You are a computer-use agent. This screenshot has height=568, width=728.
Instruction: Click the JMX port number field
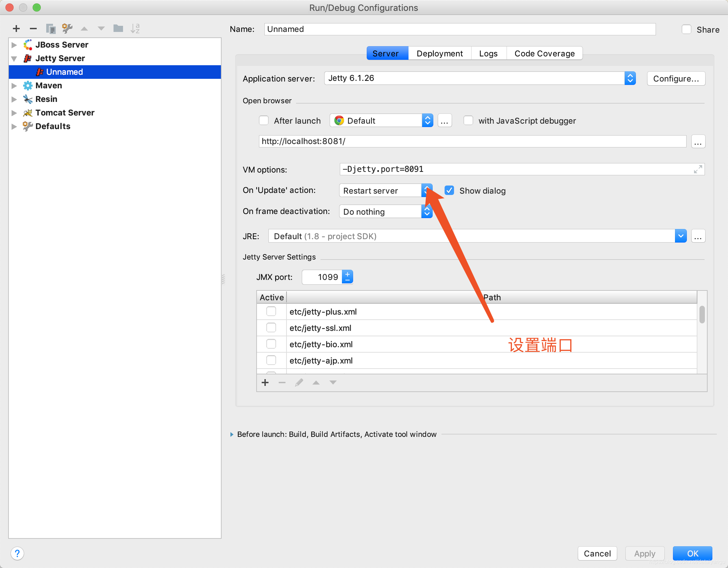322,277
